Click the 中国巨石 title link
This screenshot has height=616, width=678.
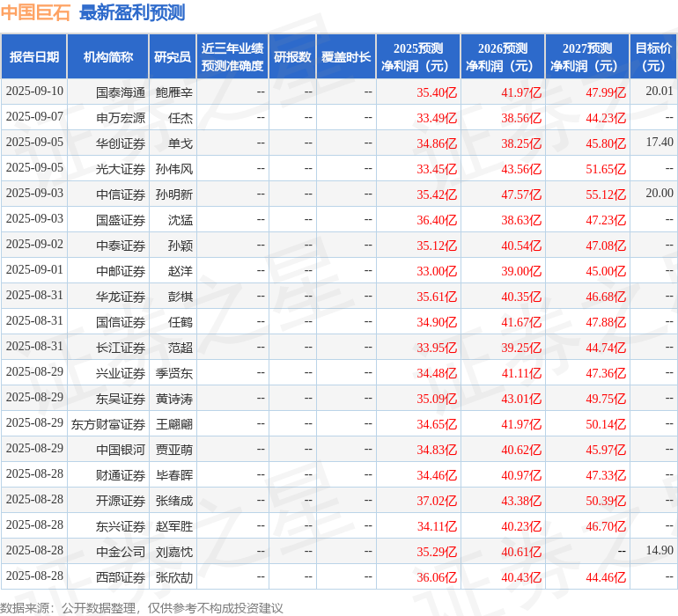tap(35, 12)
